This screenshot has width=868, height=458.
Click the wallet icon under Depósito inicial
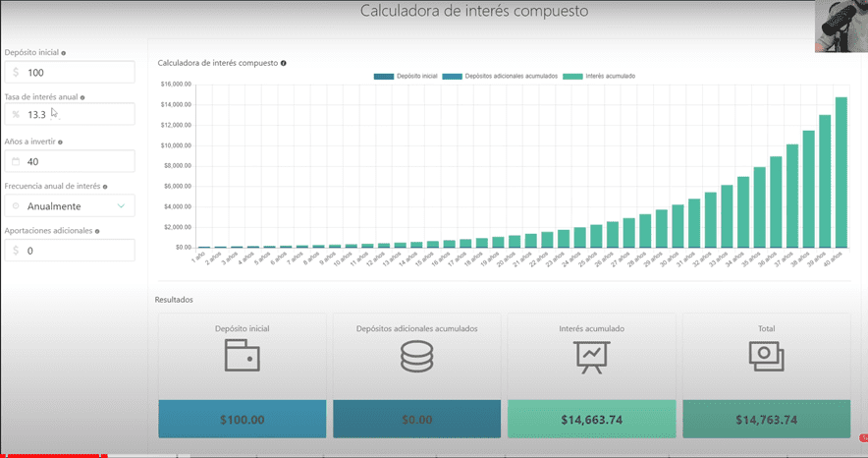click(242, 356)
